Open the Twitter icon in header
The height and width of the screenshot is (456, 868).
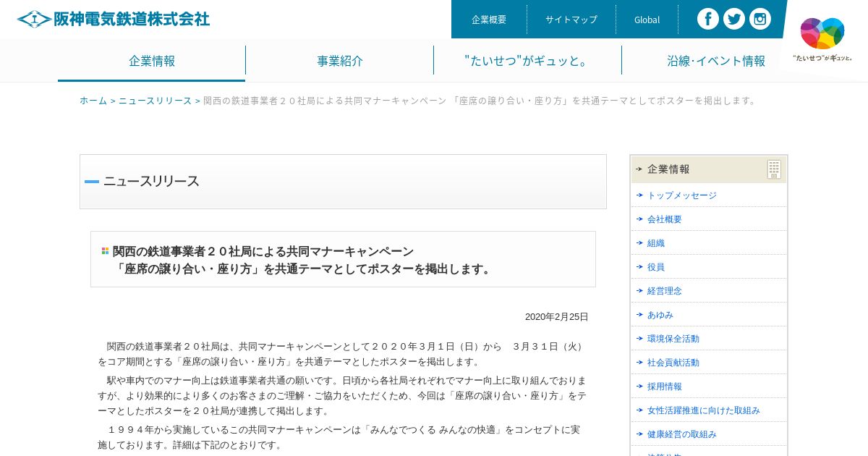734,19
